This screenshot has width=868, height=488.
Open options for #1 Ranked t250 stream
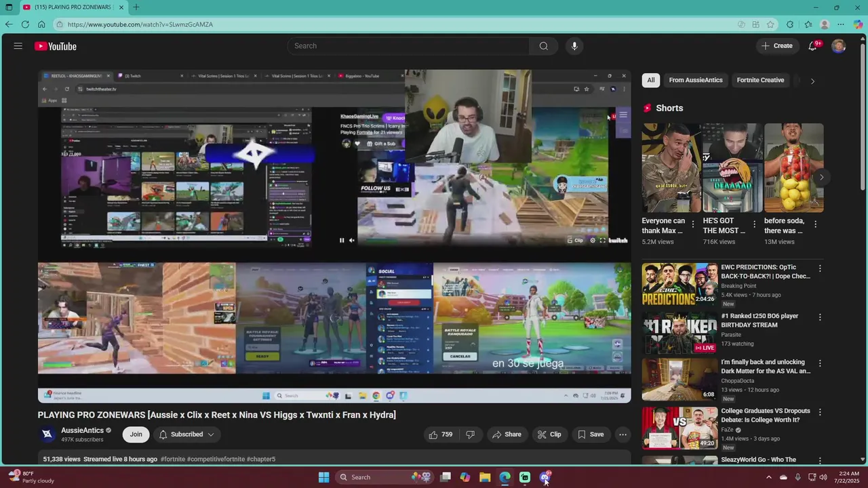point(820,317)
